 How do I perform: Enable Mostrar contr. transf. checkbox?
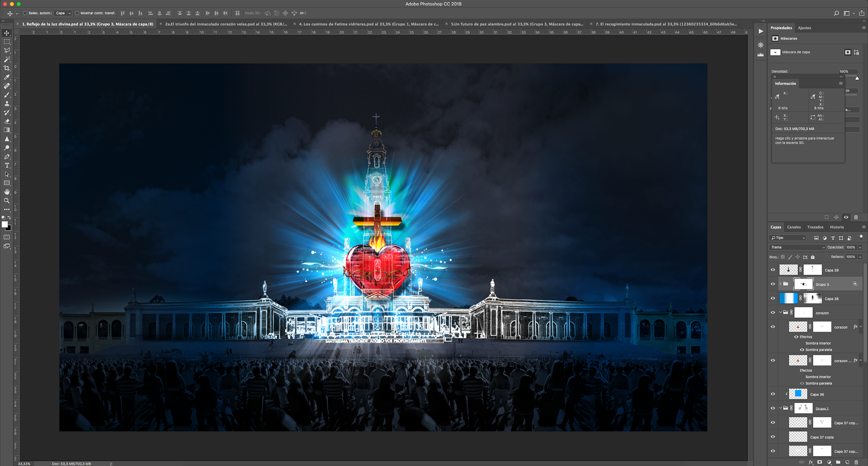tap(77, 13)
